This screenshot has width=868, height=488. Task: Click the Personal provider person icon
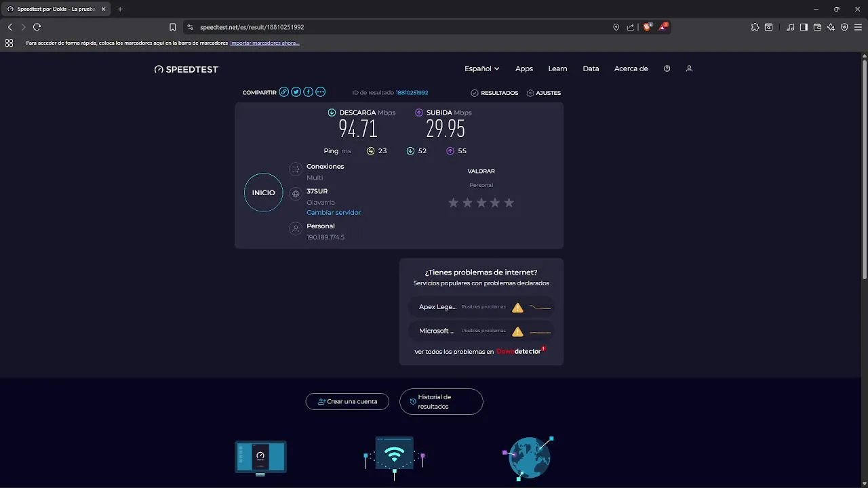295,229
